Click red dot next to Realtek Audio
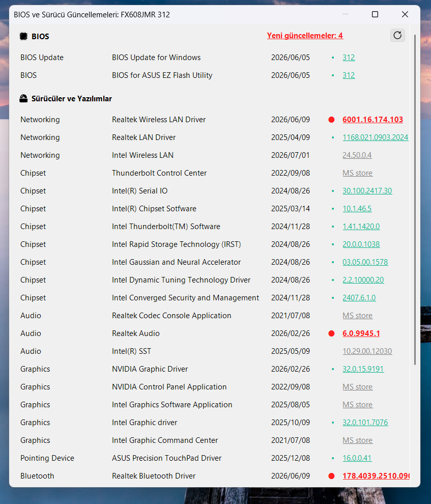 [331, 333]
